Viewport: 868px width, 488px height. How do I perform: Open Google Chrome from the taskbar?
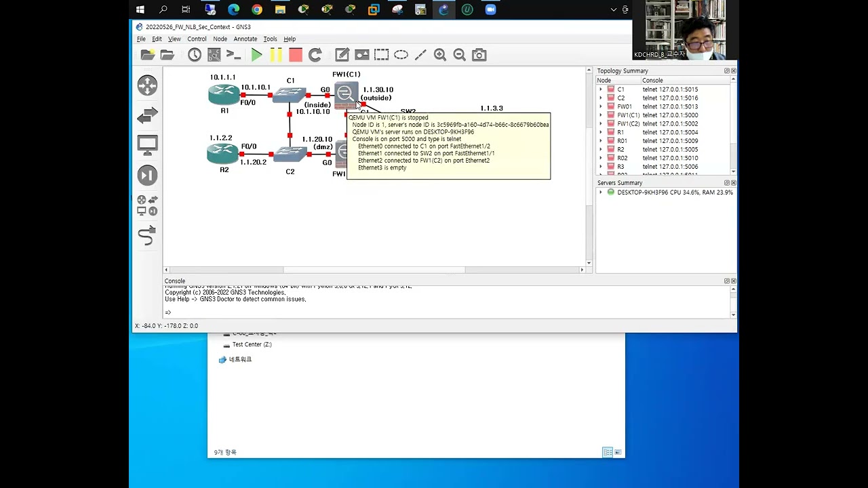pyautogui.click(x=256, y=9)
